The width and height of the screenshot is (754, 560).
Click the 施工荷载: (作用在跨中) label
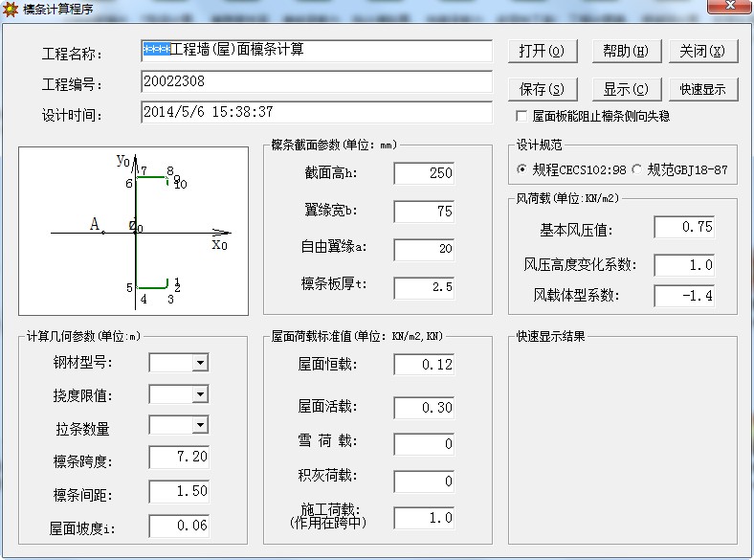coord(328,516)
